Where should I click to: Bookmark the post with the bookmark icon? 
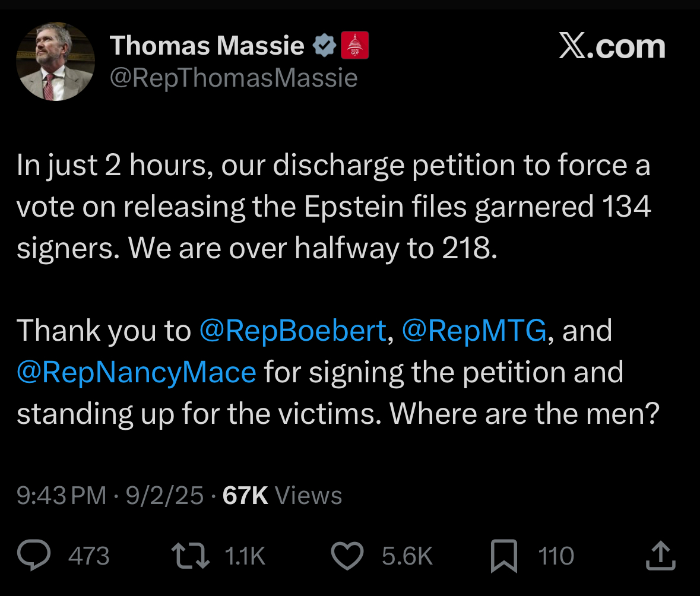point(504,556)
